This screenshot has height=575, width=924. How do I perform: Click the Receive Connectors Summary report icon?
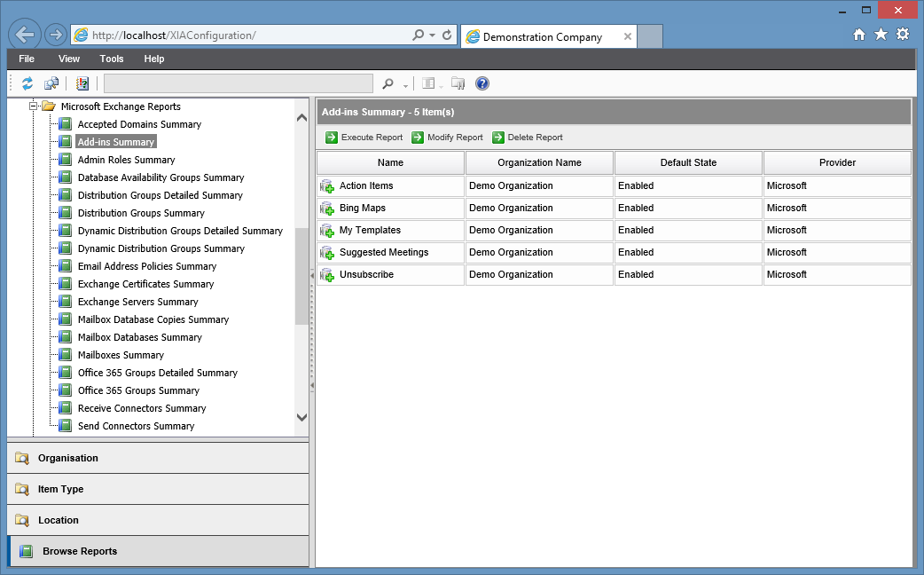pos(66,407)
